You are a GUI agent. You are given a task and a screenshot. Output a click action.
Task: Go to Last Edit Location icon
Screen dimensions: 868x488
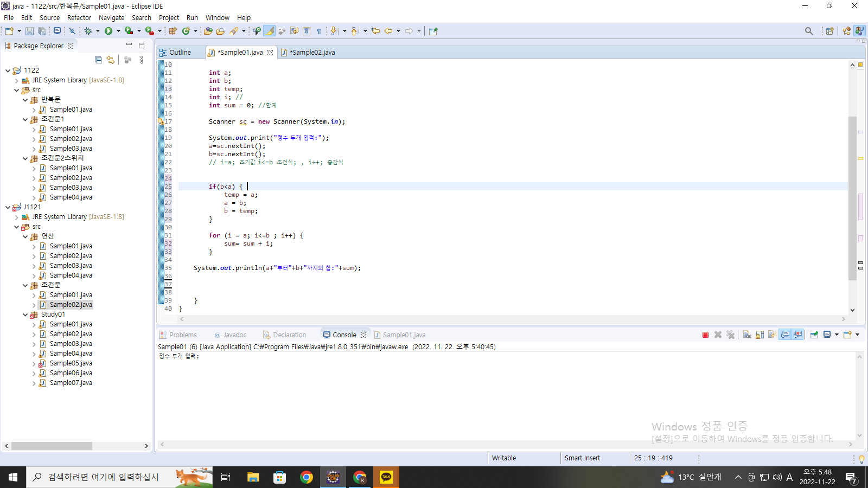coord(375,31)
